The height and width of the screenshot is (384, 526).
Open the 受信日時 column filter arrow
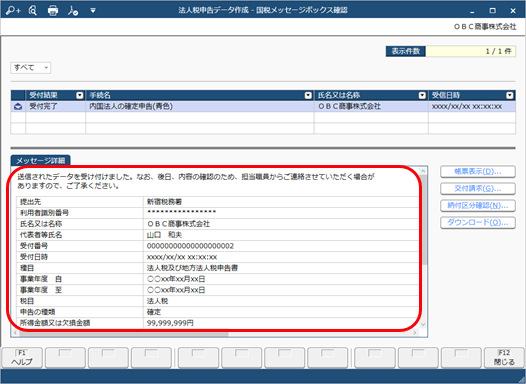[510, 96]
